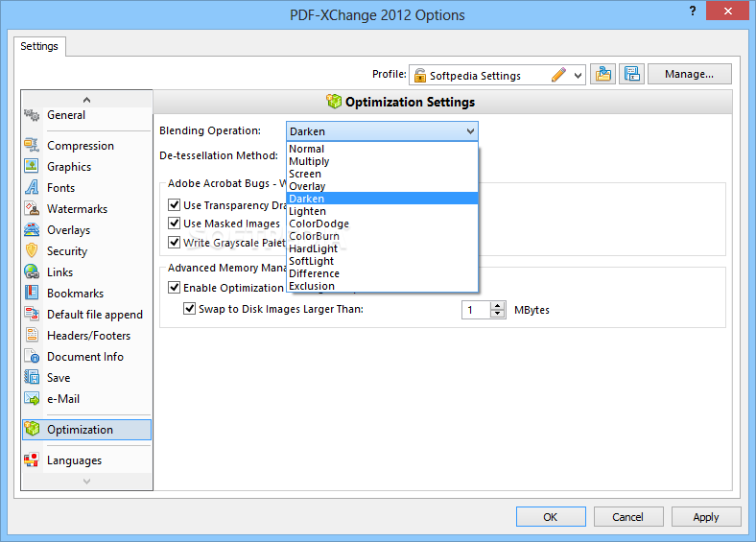The image size is (756, 542).
Task: Decrease MBytes value with down spinner
Action: tap(497, 314)
